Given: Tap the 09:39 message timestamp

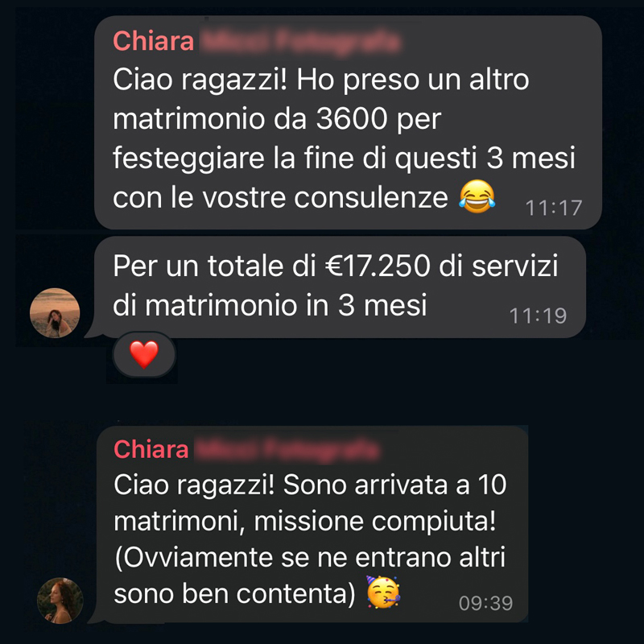Looking at the screenshot, I should pos(486,603).
